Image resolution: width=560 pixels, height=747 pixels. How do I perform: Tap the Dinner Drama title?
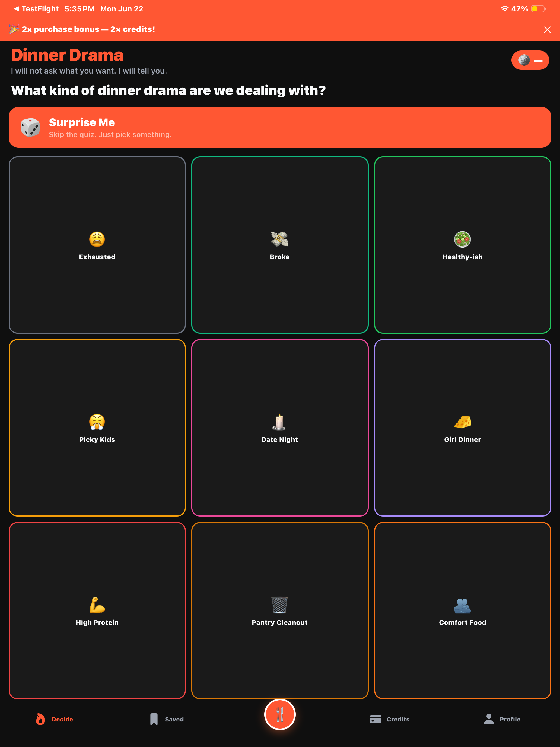coord(67,55)
